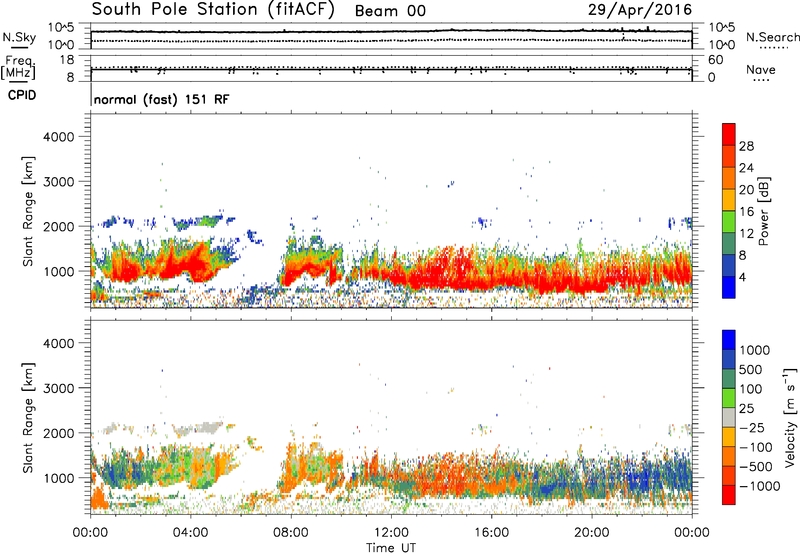The height and width of the screenshot is (554, 800).
Task: Select the gray −25 to 25 Velocity segment
Action: 729,418
